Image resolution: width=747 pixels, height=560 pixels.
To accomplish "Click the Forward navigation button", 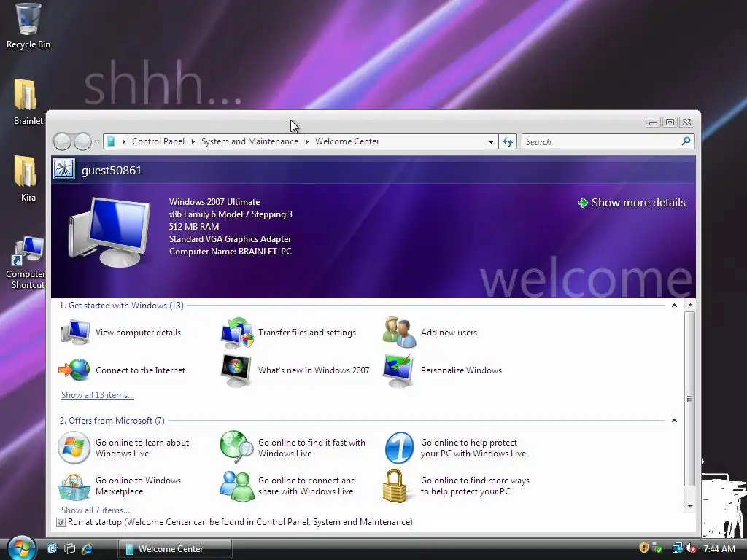I will 82,141.
